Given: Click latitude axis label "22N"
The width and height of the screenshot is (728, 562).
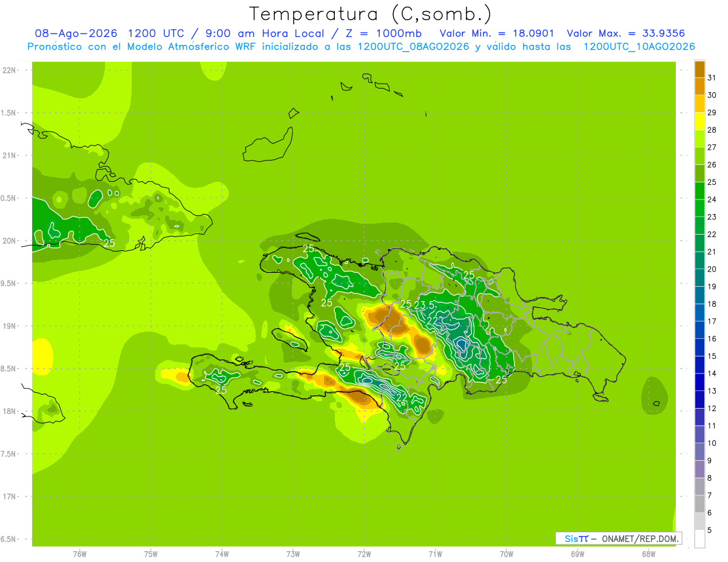Looking at the screenshot, I should click(x=9, y=70).
